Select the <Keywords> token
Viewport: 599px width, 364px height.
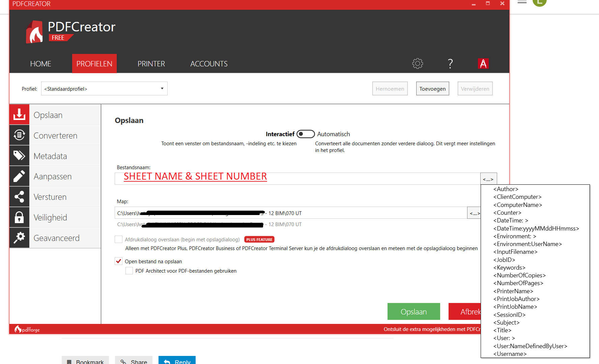point(509,268)
